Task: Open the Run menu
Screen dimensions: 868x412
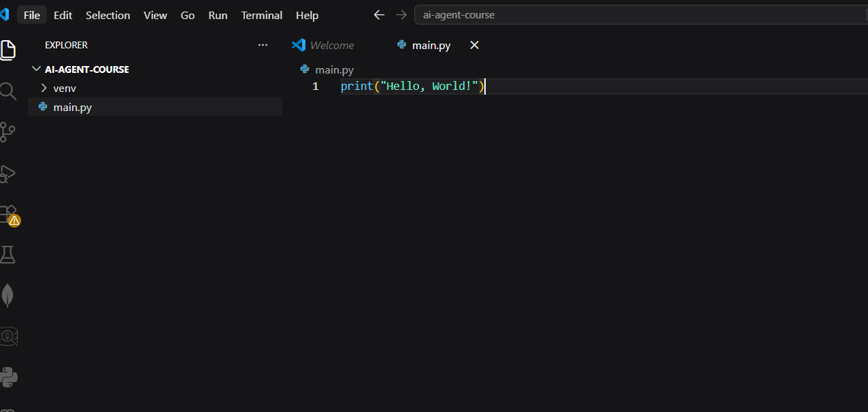Action: tap(218, 15)
